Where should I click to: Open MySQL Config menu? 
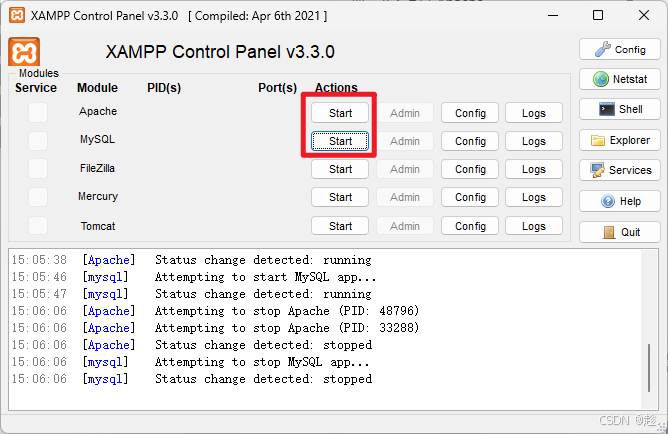click(x=470, y=141)
